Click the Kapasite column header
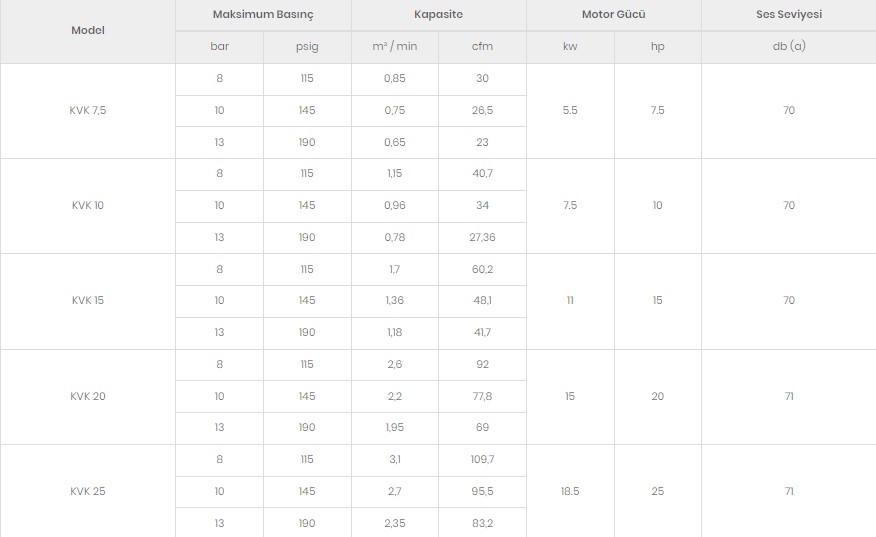Screen dimensions: 876x537 [439, 15]
